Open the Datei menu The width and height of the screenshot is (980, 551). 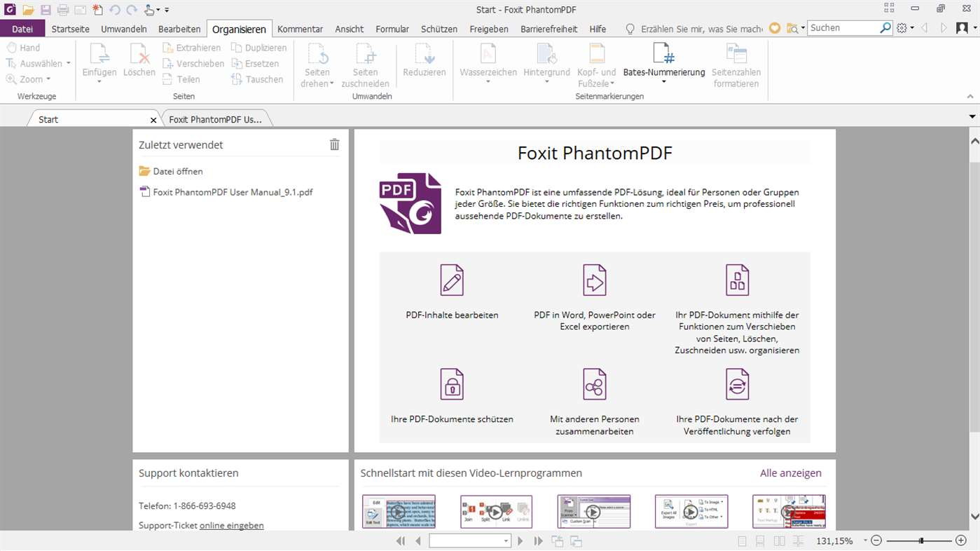coord(22,29)
